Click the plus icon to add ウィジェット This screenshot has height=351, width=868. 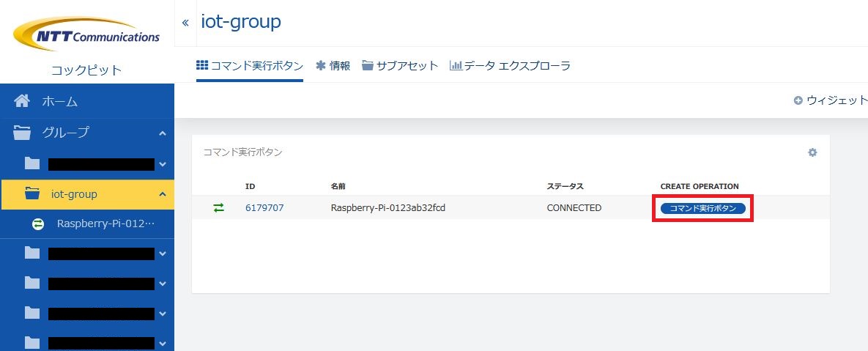tap(798, 100)
